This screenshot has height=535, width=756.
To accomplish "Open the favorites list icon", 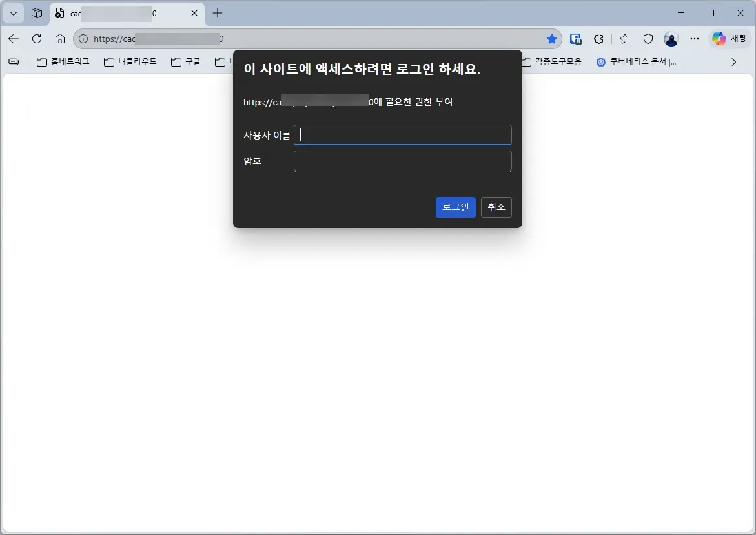I will pos(625,39).
